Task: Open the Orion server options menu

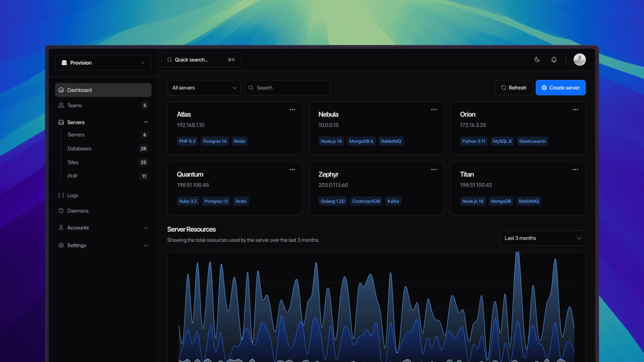Action: click(x=575, y=110)
